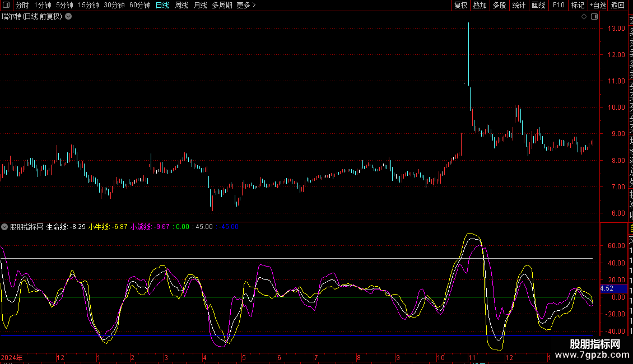Open F10 company information
633x364 pixels.
[558, 5]
